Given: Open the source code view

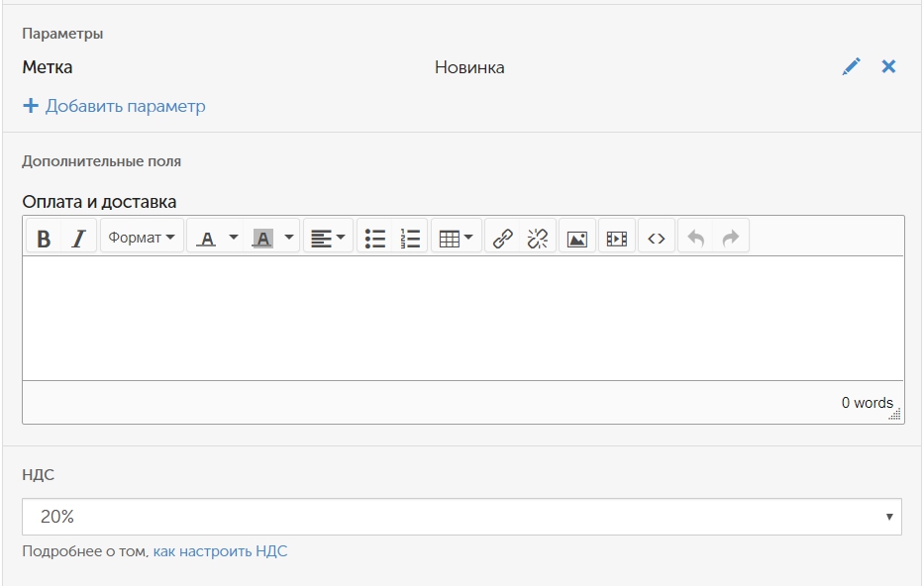Looking at the screenshot, I should coord(656,239).
